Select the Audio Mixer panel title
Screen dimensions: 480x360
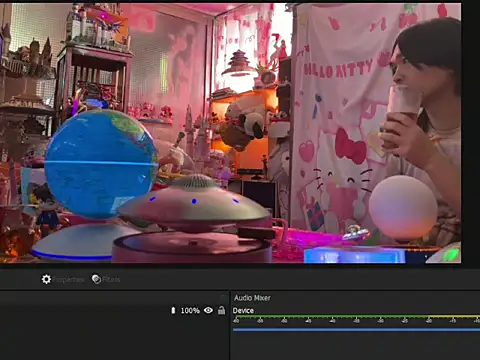[x=252, y=298]
